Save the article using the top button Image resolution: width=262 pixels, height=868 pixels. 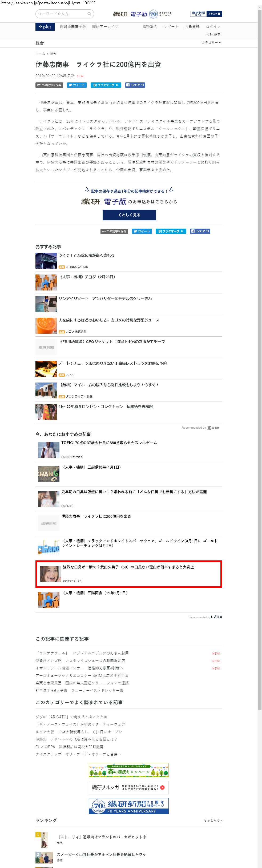click(50, 85)
